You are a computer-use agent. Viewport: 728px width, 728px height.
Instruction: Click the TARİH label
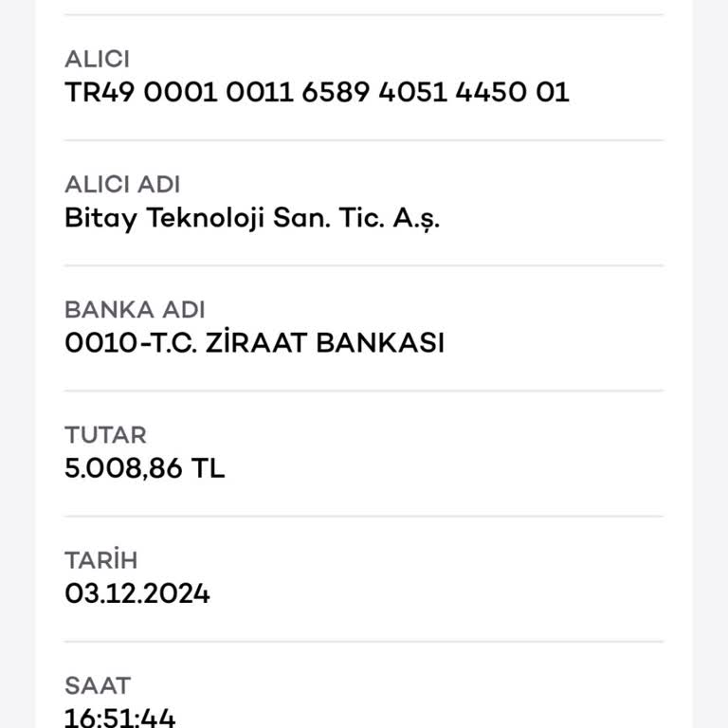tap(101, 560)
